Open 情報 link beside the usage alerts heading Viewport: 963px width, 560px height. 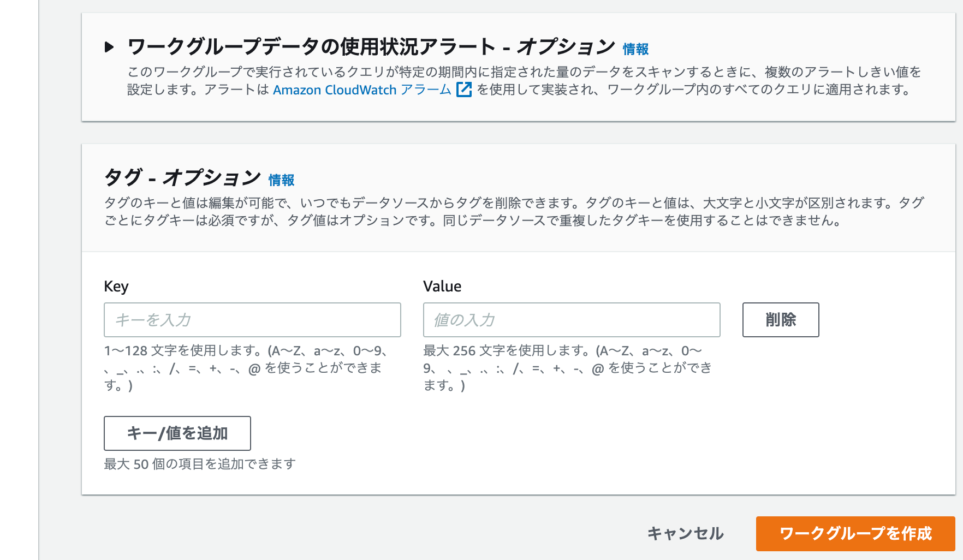click(635, 49)
